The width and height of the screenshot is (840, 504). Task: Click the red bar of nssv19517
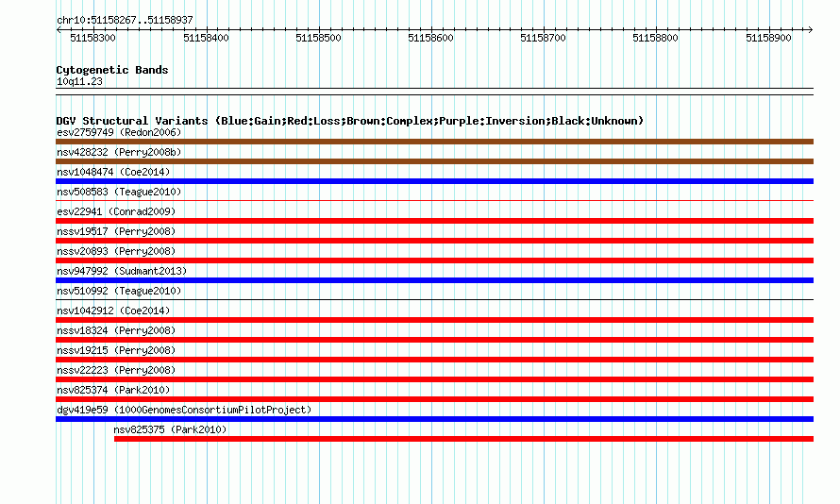pos(434,241)
